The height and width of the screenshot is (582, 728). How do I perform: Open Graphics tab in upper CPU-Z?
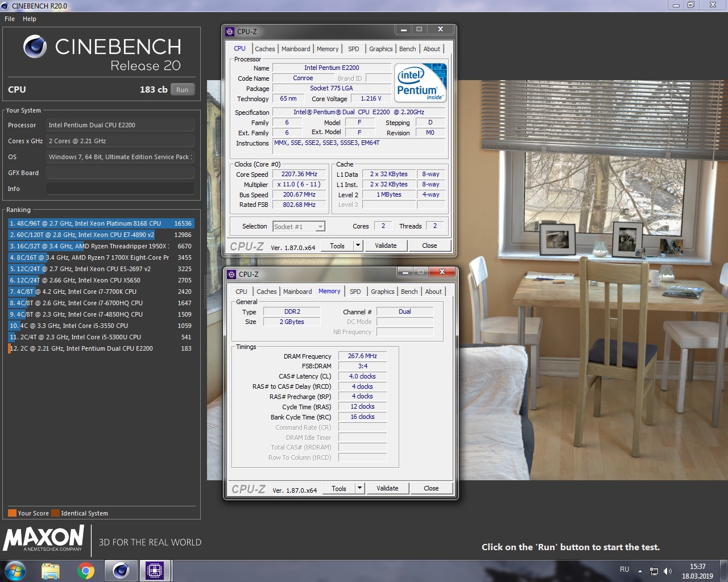(381, 49)
